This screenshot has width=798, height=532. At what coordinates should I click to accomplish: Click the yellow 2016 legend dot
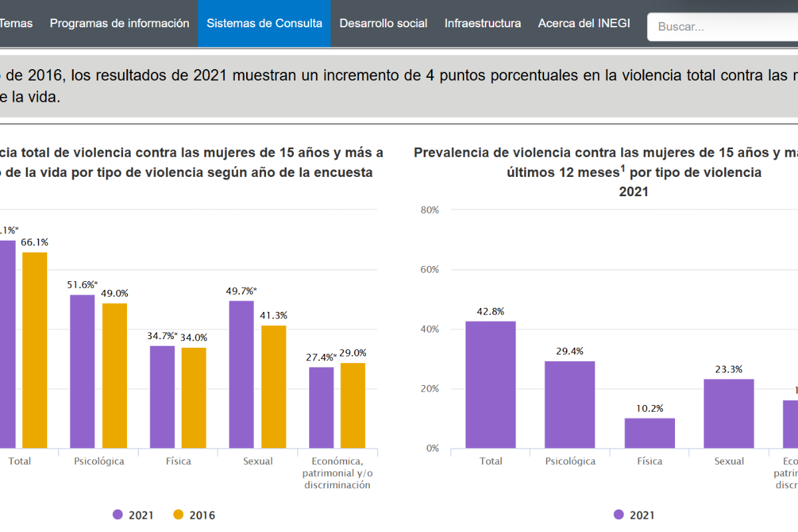click(x=180, y=515)
